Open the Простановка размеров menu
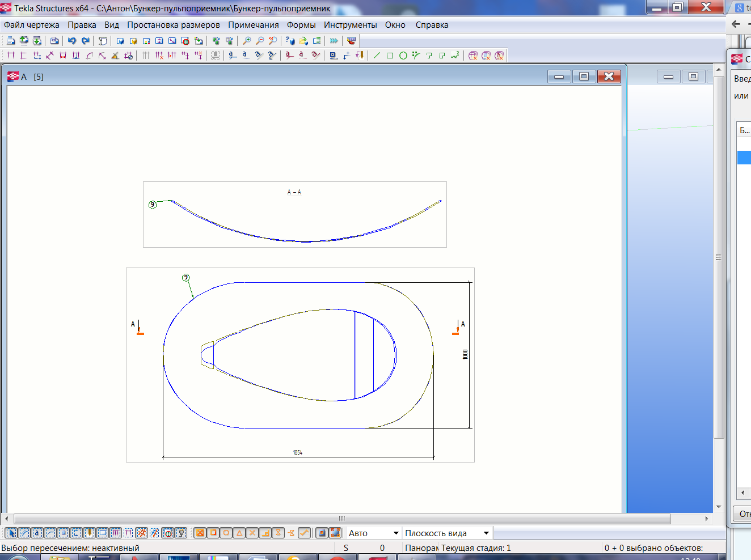The height and width of the screenshot is (560, 751). tap(173, 25)
